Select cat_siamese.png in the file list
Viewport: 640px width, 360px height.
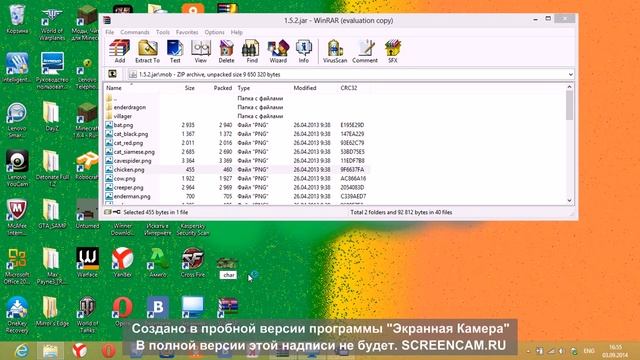click(x=237, y=152)
